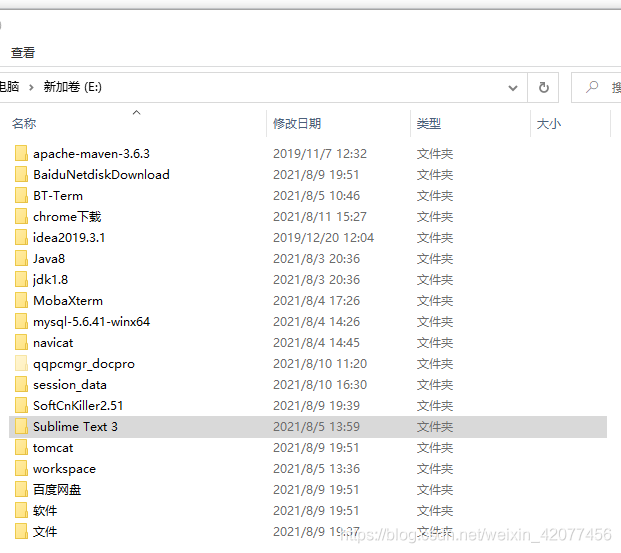Click the tomcat folder icon
621x553 pixels.
21,447
